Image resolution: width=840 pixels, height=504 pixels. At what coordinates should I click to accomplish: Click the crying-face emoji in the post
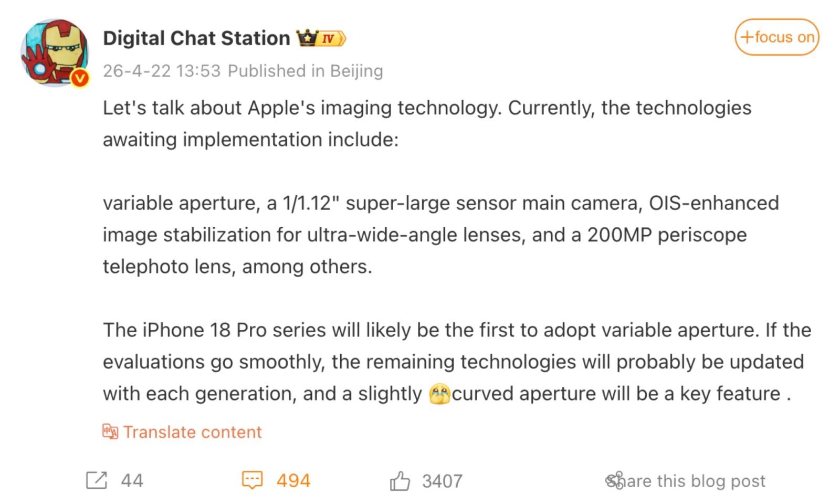point(439,394)
